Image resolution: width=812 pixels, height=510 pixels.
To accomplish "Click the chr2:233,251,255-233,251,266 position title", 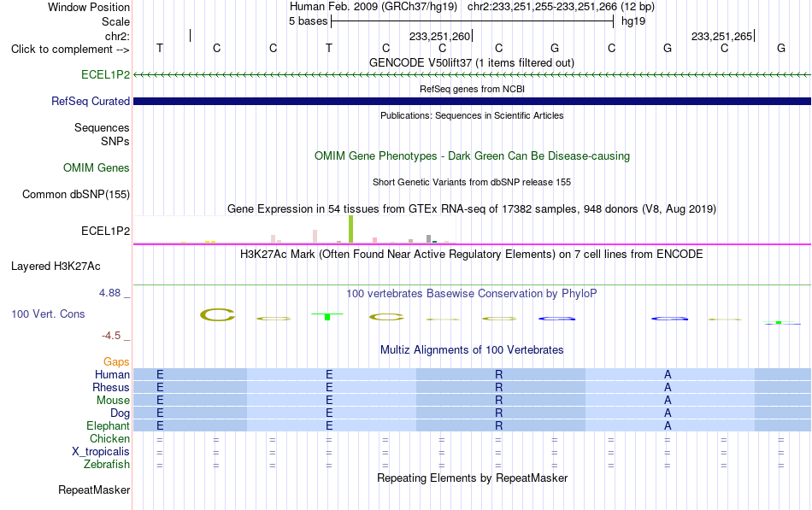I will point(561,7).
